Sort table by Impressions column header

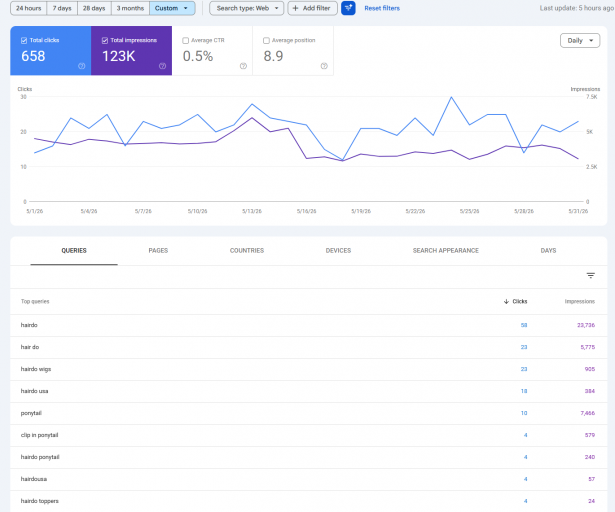coord(580,301)
